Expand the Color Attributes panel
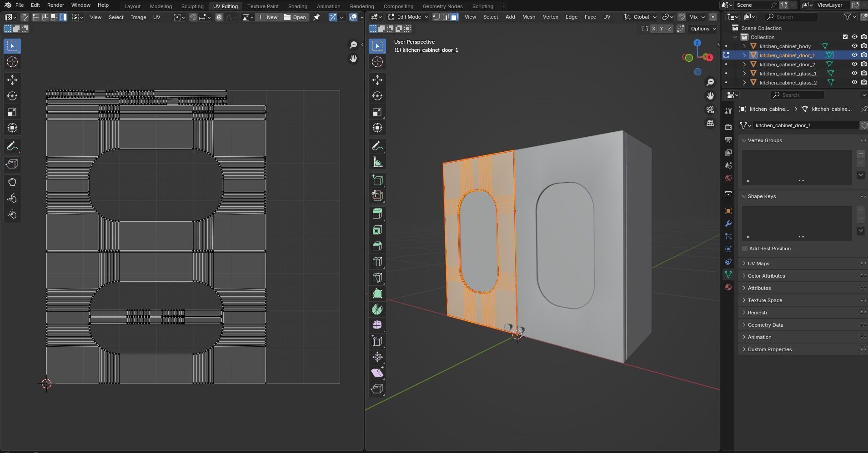This screenshot has width=868, height=453. point(766,276)
